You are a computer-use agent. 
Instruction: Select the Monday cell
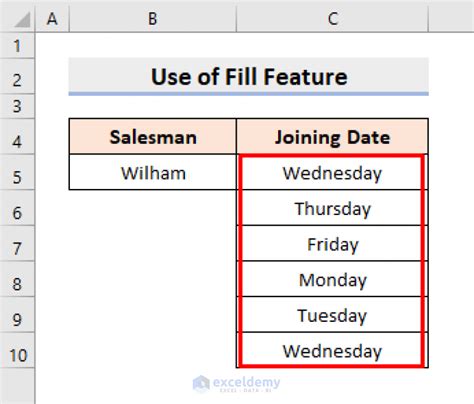click(x=332, y=279)
